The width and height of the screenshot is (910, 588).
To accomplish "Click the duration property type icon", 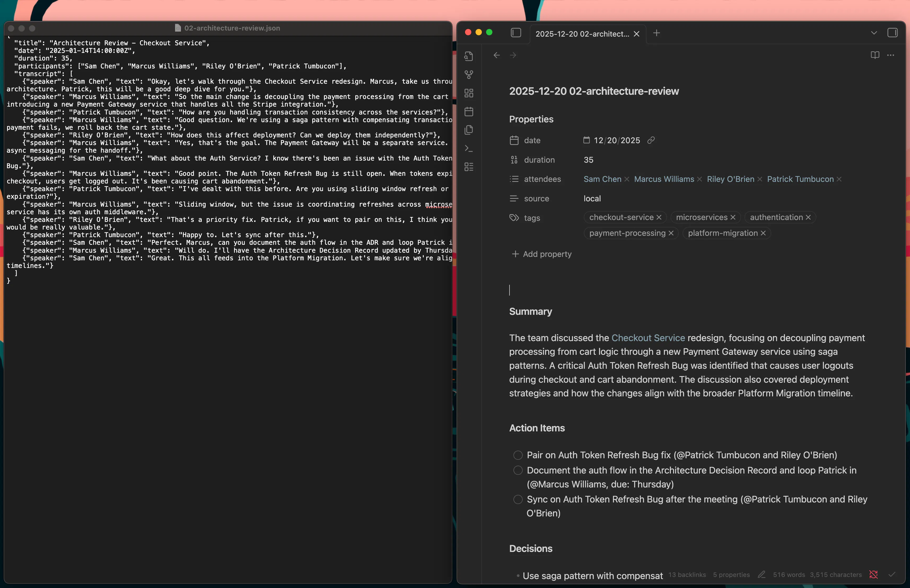I will pyautogui.click(x=514, y=160).
